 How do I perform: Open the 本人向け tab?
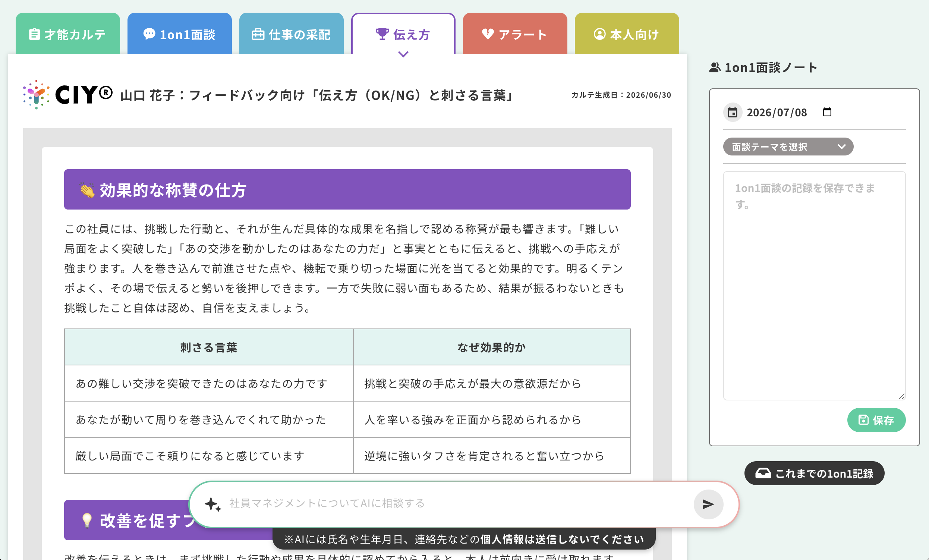pos(627,34)
